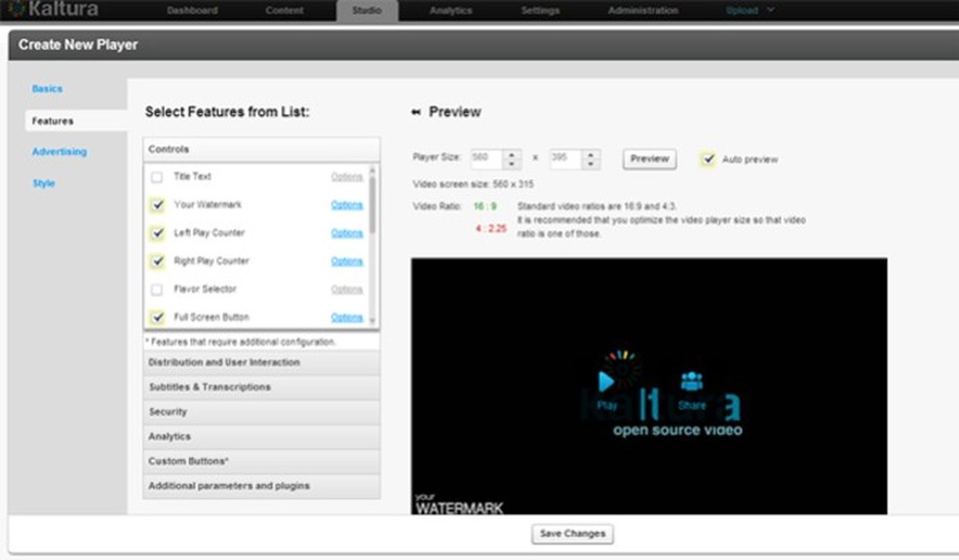Increase player width with up stepper arrow
This screenshot has width=959, height=560.
[512, 154]
